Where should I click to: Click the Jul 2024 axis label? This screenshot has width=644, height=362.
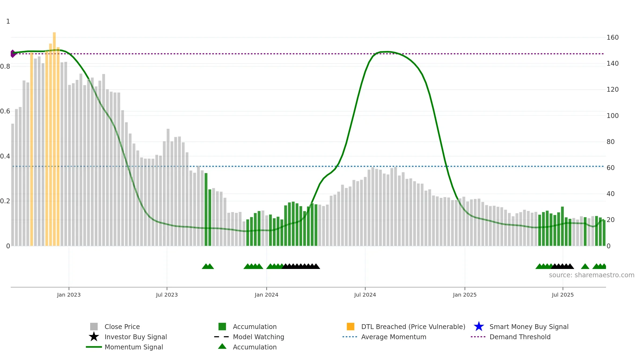click(365, 295)
